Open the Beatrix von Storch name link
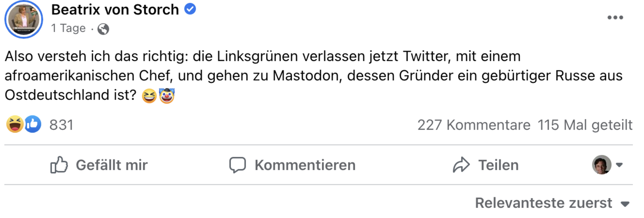644x218 pixels. 115,10
